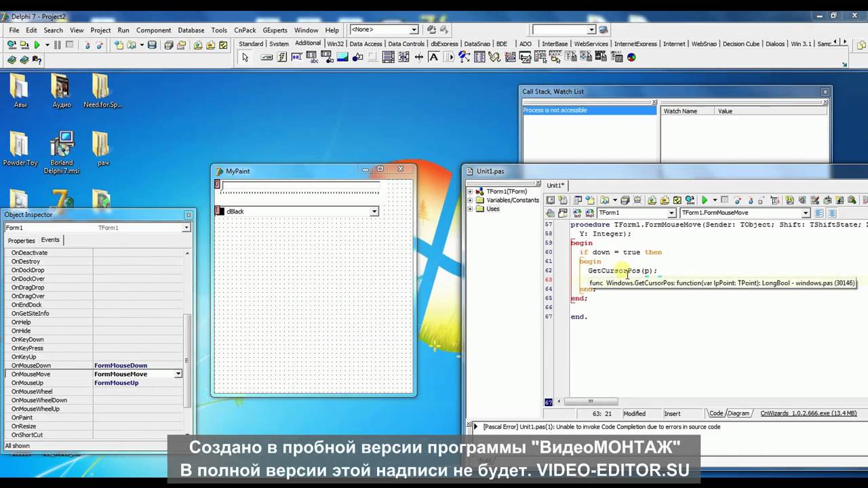
Task: Click the Watch Name column header
Action: [x=688, y=111]
